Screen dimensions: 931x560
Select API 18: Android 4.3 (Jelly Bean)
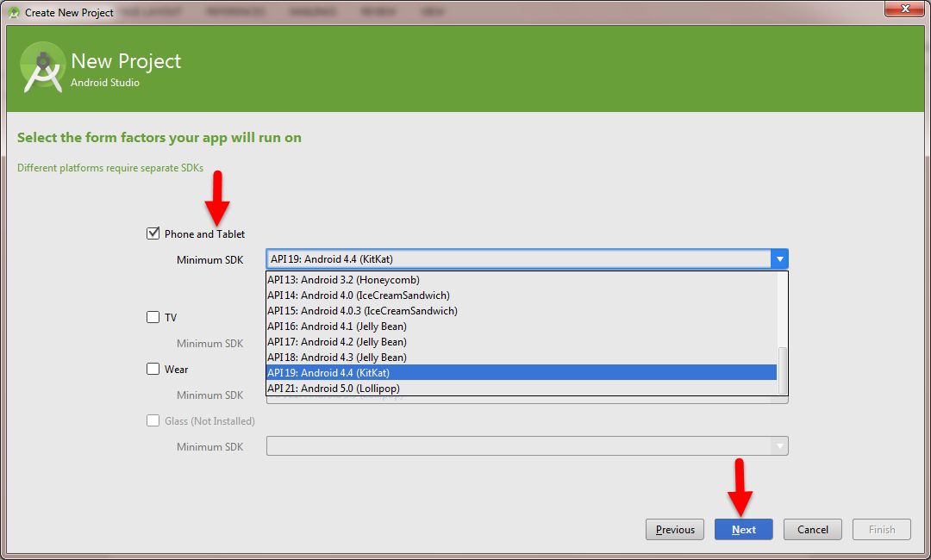522,358
